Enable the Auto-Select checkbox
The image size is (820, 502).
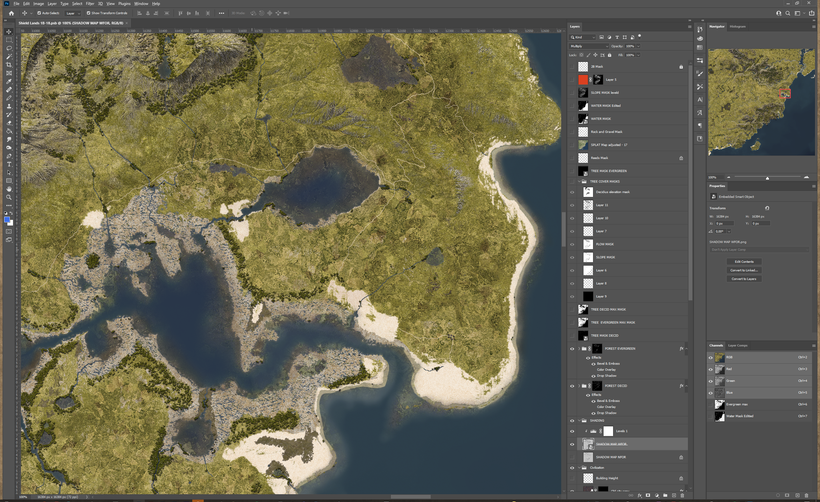click(x=38, y=13)
